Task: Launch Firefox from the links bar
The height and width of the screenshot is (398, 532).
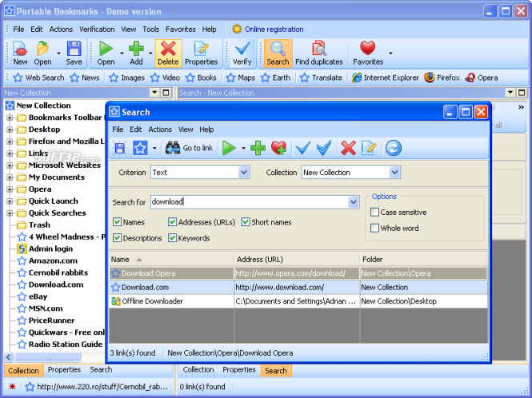Action: 442,78
